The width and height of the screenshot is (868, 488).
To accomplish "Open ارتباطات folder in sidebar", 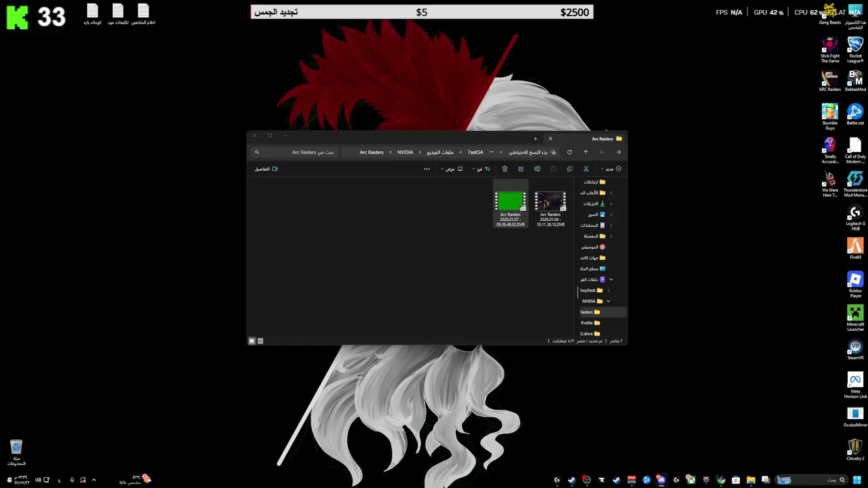I will (595, 182).
